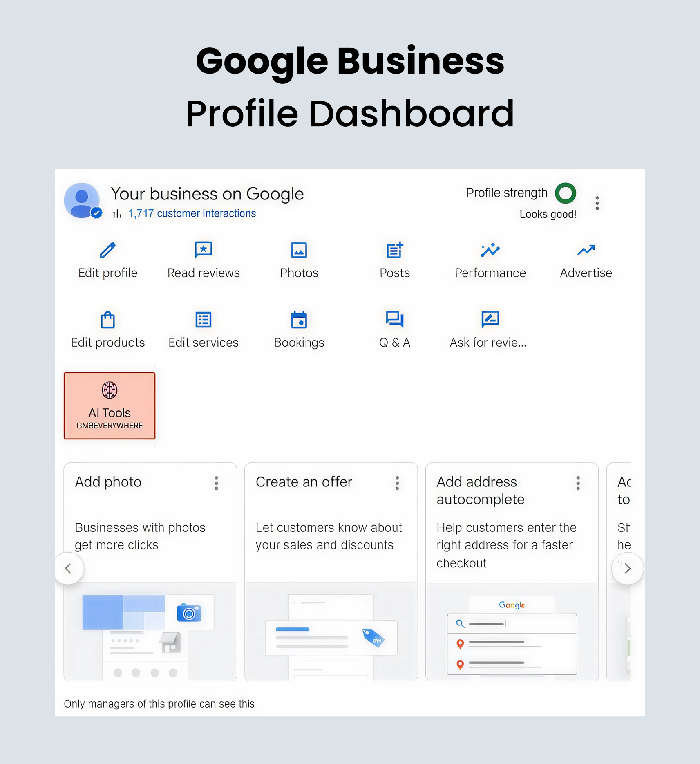
Task: Open the Bookings calendar icon
Action: click(299, 320)
